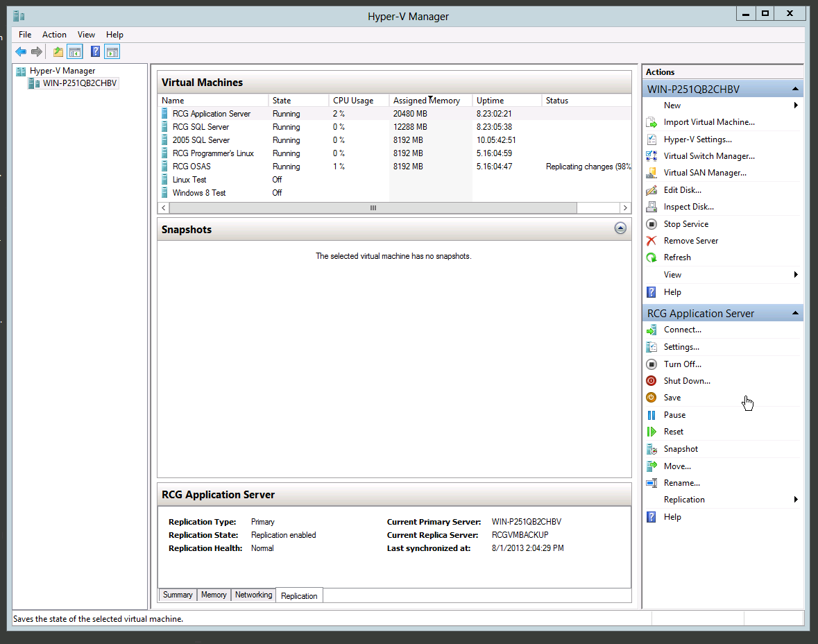The image size is (818, 644).
Task: Select the RCG OSAS virtual machine
Action: coord(394,167)
